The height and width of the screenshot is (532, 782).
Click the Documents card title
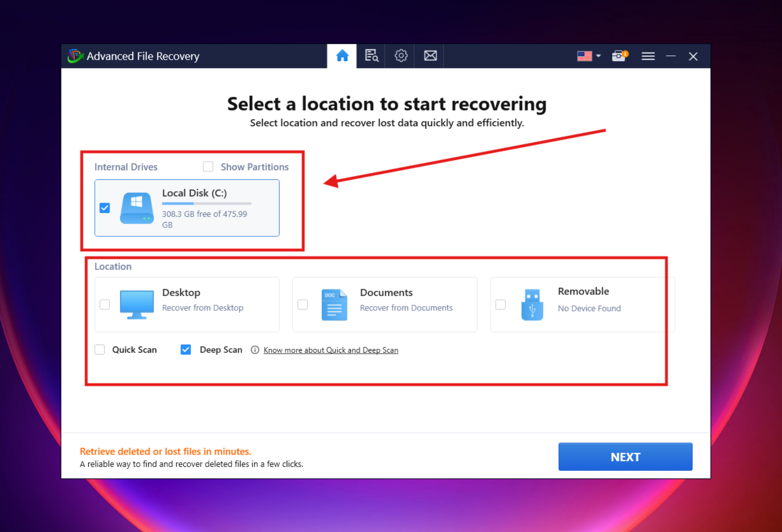(386, 293)
